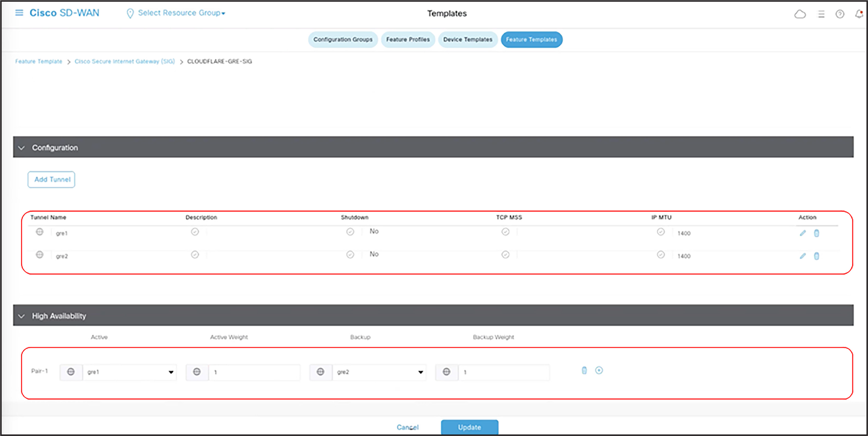The image size is (868, 436).
Task: Open the hamburger navigation menu
Action: (19, 13)
